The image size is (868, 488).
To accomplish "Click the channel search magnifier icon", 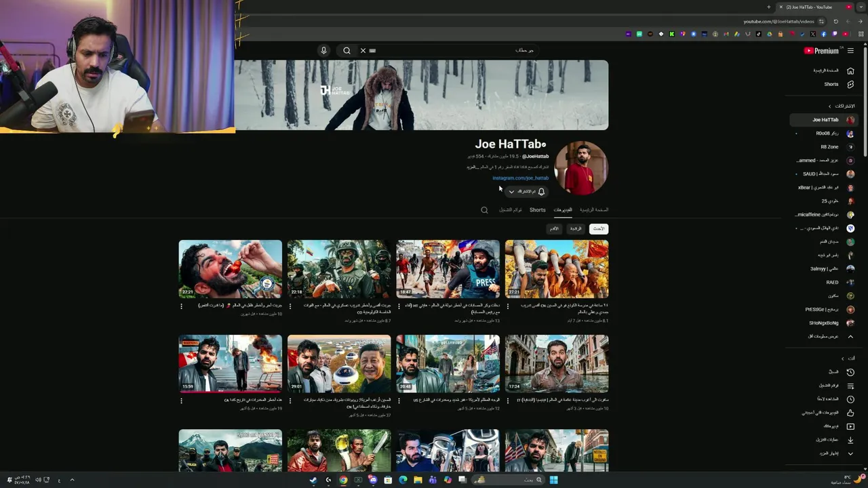I will tap(484, 210).
